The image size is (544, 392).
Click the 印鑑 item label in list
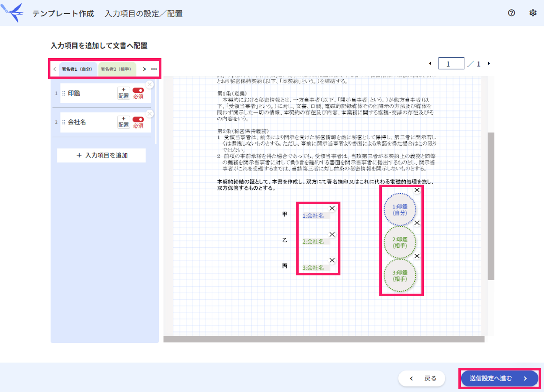(74, 93)
